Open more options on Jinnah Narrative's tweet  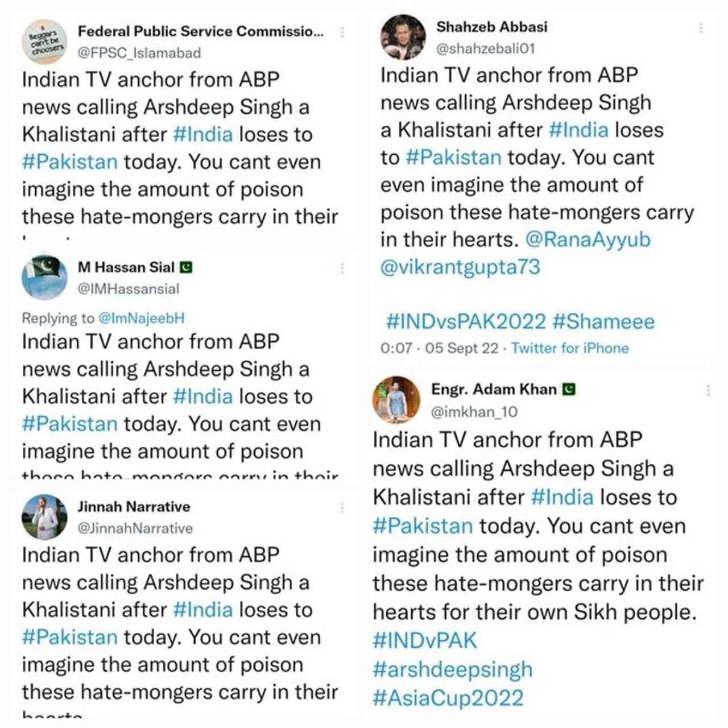coord(342,508)
